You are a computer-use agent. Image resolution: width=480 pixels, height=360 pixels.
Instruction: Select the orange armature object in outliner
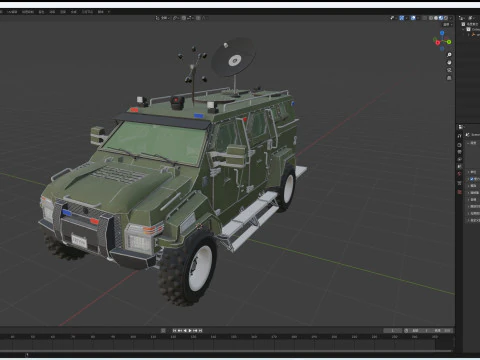coord(474,35)
